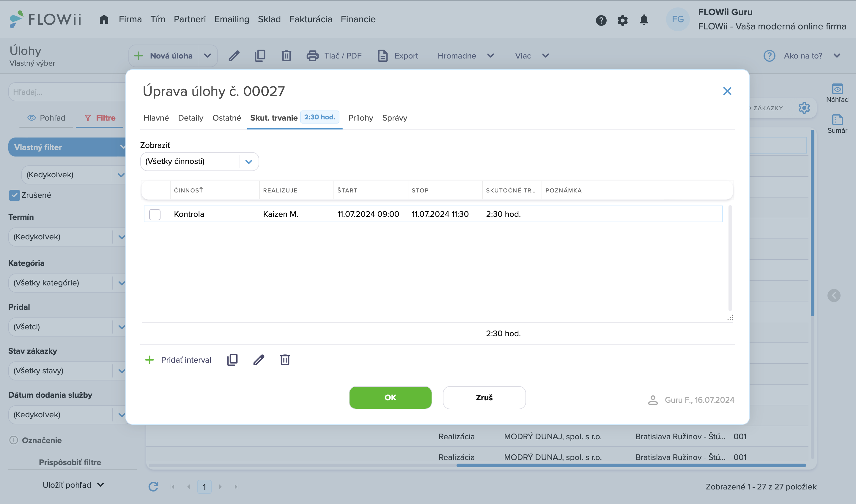856x504 pixels.
Task: Click the FG user avatar
Action: coord(677,19)
